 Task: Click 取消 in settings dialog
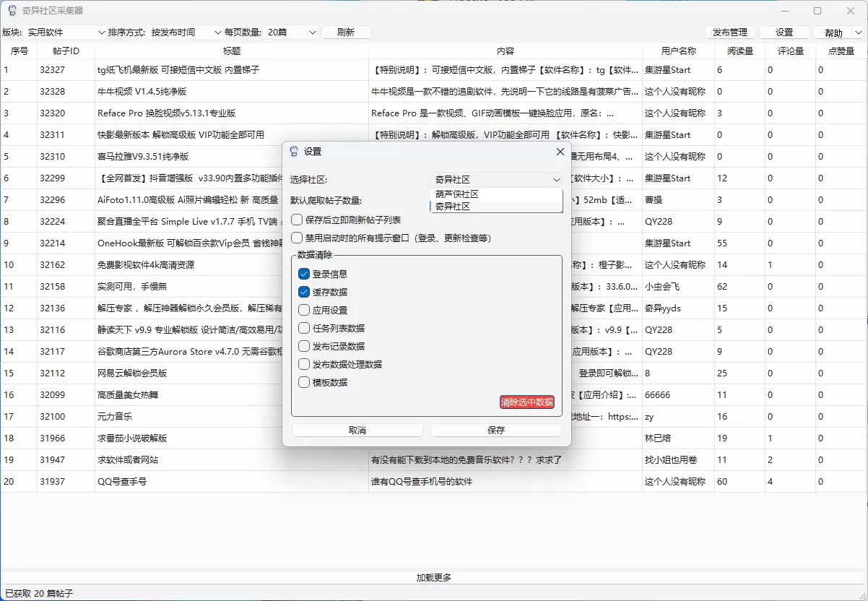pyautogui.click(x=357, y=430)
